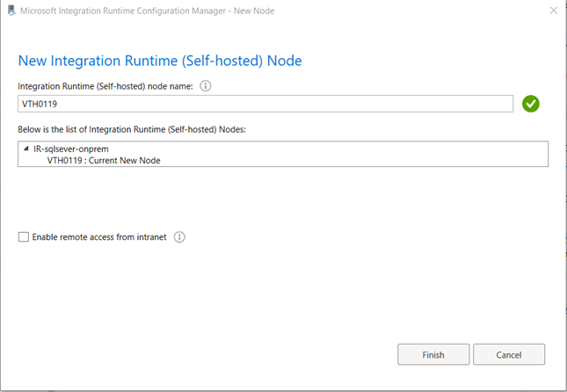
Task: Collapse the IR-sqlsever-onprem tree node
Action: coord(26,149)
